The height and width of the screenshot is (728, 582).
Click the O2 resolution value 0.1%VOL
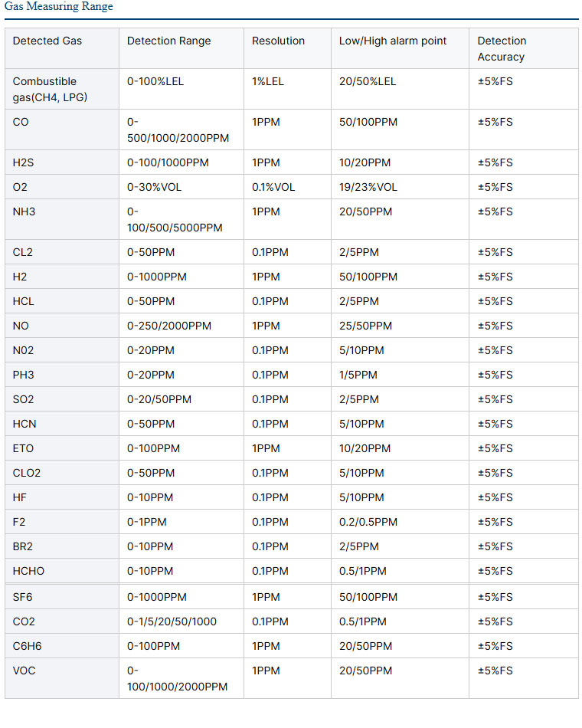[x=273, y=187]
